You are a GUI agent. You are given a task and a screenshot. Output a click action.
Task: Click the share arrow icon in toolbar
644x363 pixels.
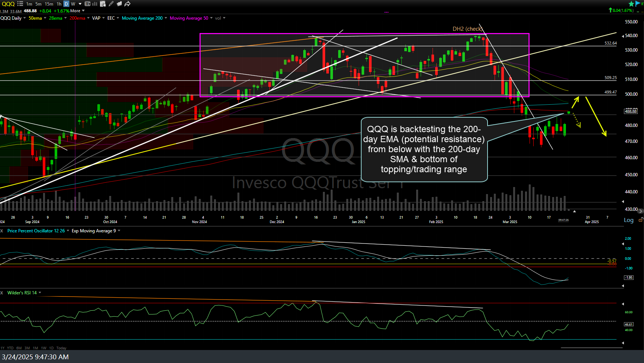point(127,4)
